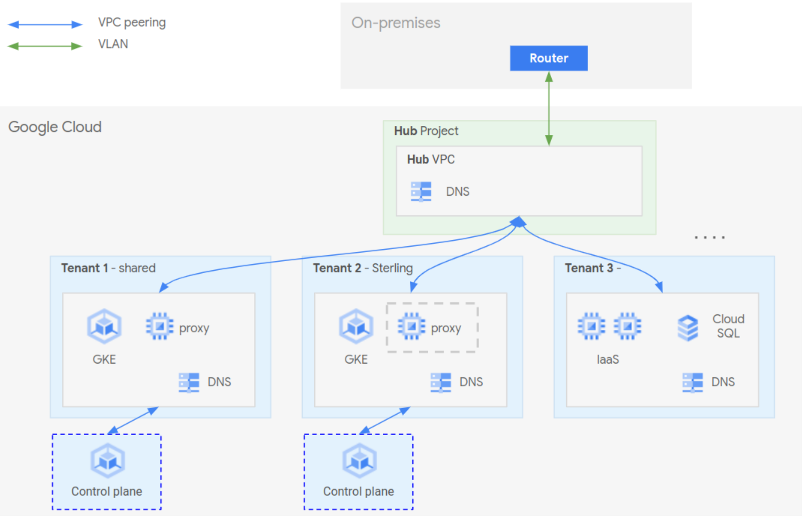
Task: Click the Control plane icon under Tenant 2
Action: click(x=359, y=461)
